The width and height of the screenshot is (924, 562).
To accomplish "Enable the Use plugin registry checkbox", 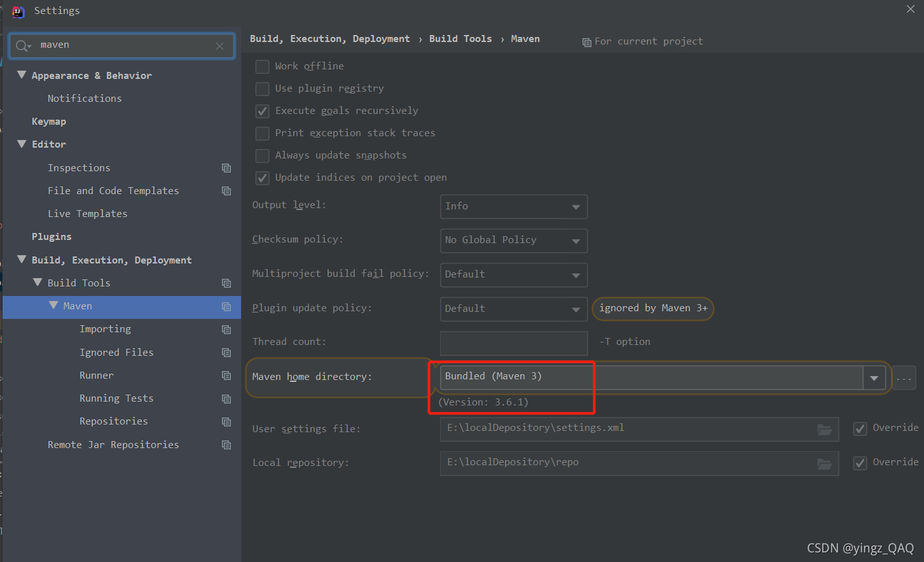I will pyautogui.click(x=262, y=89).
